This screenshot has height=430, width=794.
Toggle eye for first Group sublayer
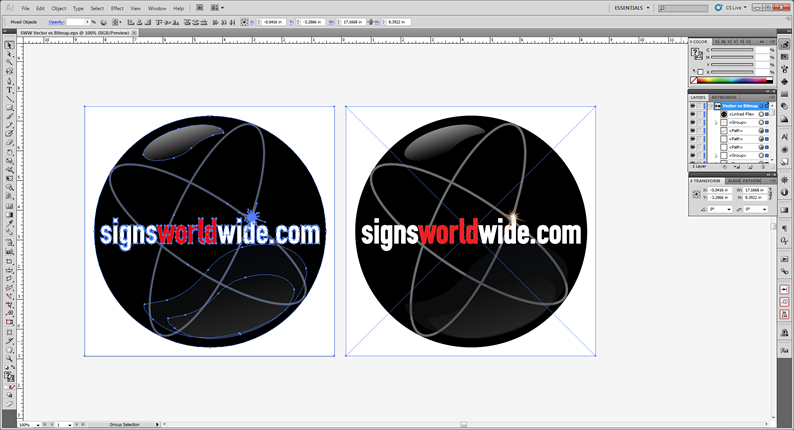[692, 123]
